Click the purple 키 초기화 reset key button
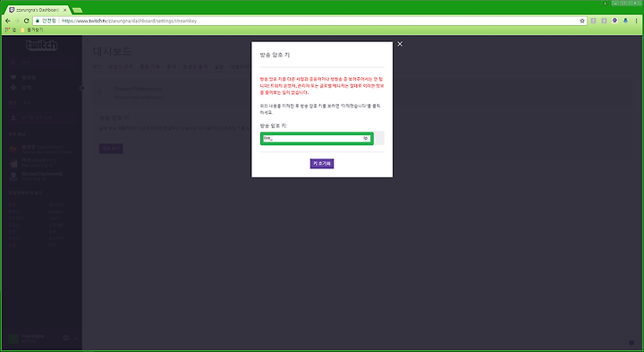 [x=322, y=164]
